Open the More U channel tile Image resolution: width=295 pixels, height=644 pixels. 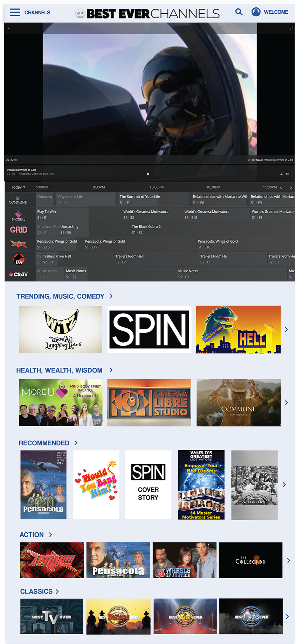pyautogui.click(x=61, y=402)
